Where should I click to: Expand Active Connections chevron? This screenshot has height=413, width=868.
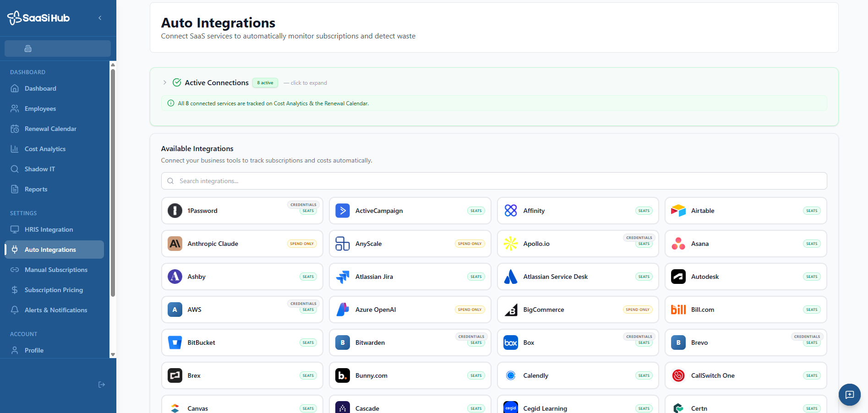click(165, 82)
